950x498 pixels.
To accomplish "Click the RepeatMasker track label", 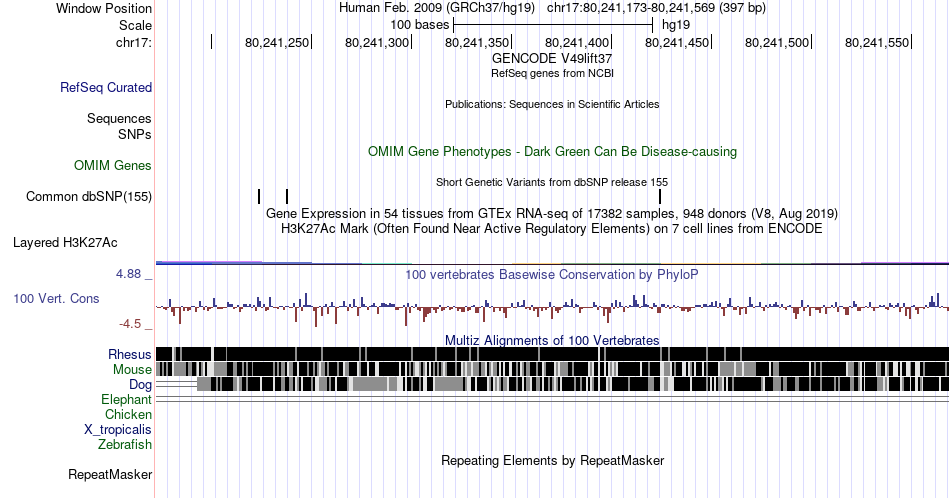I will coord(110,474).
